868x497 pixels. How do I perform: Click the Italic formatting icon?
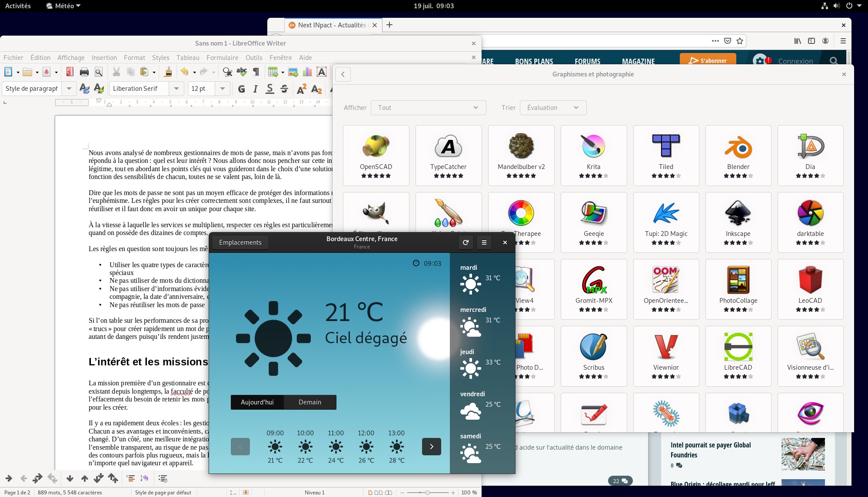coord(256,89)
